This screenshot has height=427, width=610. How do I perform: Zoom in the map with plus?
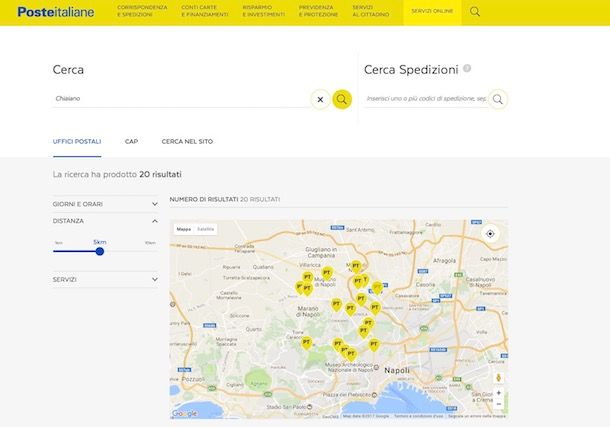point(498,393)
